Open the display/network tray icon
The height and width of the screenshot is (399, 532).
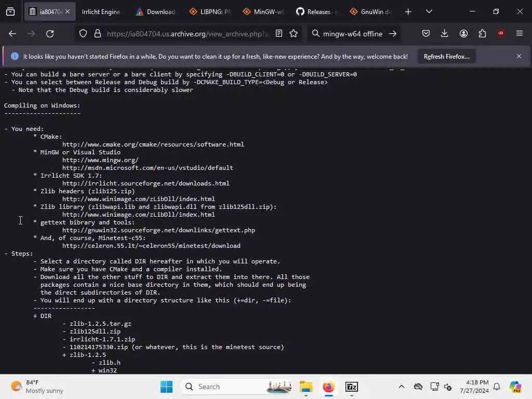pyautogui.click(x=434, y=387)
